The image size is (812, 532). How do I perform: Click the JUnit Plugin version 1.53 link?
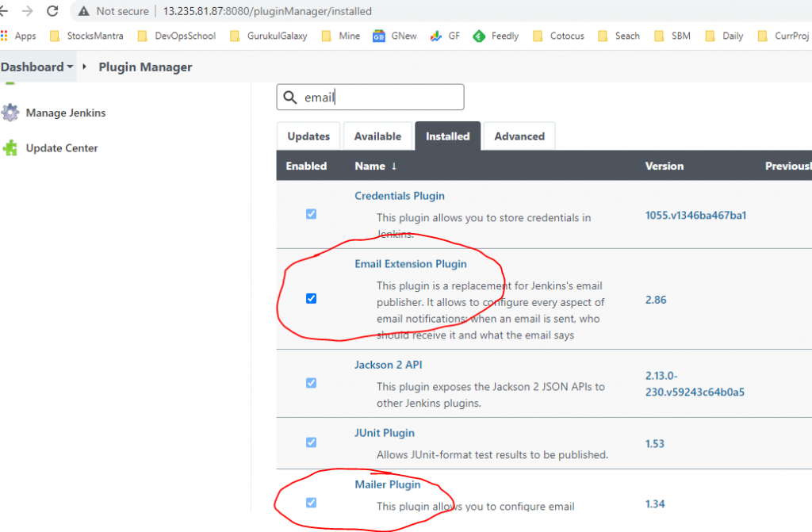654,444
